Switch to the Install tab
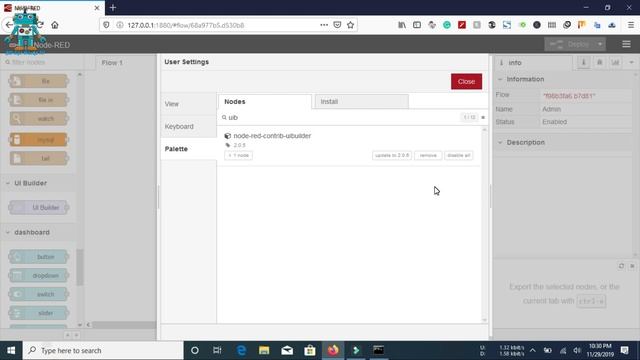Viewport: 640px width, 360px height. (361, 102)
